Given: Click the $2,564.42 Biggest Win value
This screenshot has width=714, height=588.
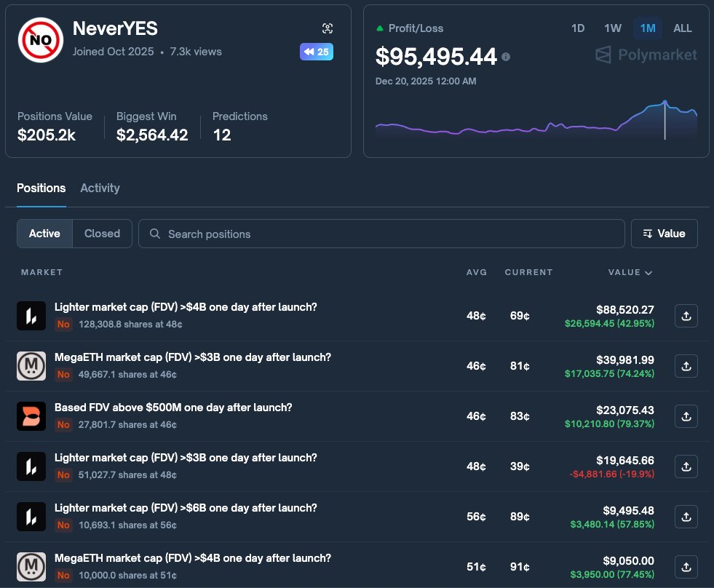Looking at the screenshot, I should [152, 135].
